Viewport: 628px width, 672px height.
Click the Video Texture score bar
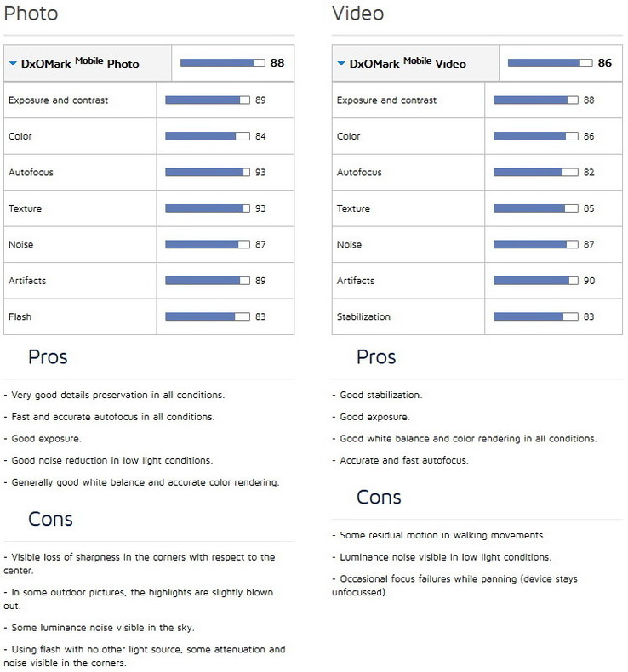[x=535, y=208]
